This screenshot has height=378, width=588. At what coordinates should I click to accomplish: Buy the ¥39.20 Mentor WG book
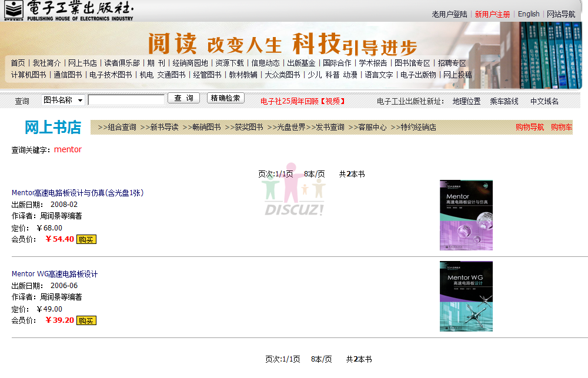[86, 320]
